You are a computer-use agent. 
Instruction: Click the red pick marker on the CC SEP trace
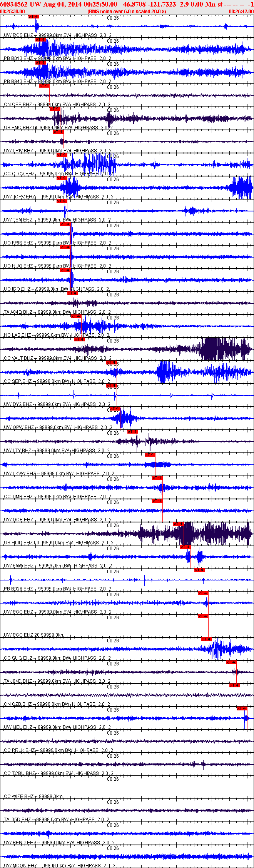point(112,362)
